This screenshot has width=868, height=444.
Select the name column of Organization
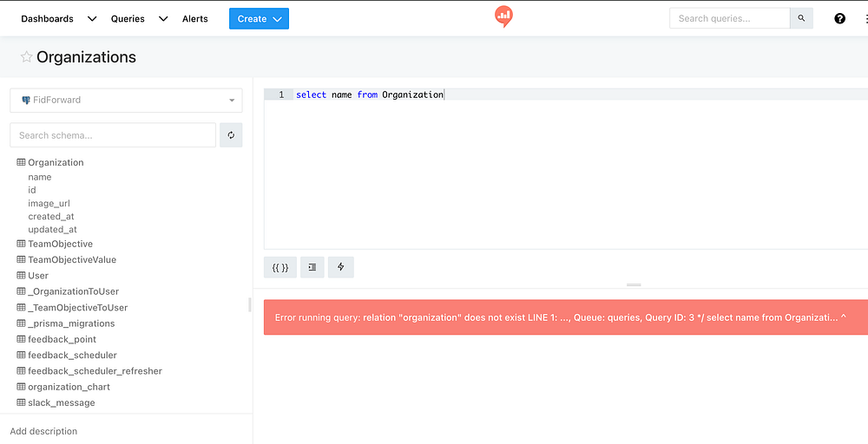click(40, 177)
